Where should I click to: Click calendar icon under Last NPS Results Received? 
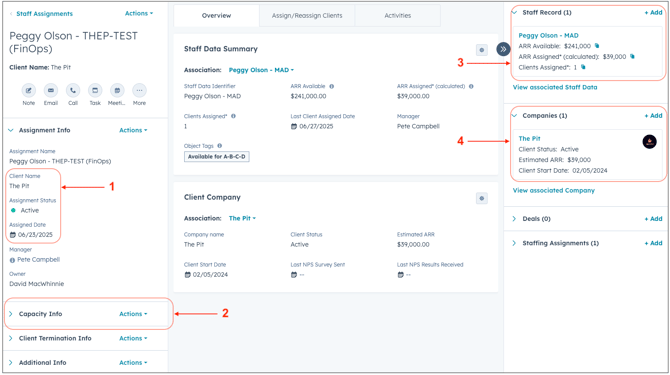[400, 275]
